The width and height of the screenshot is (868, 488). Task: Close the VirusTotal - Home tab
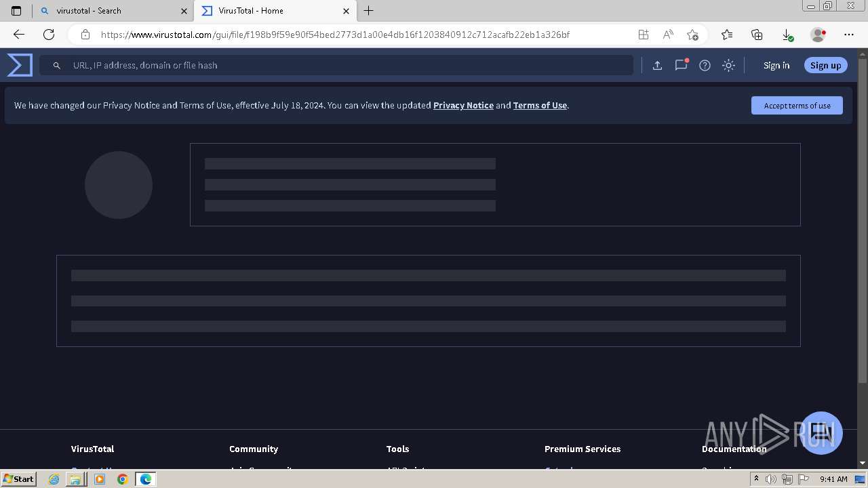click(x=346, y=11)
